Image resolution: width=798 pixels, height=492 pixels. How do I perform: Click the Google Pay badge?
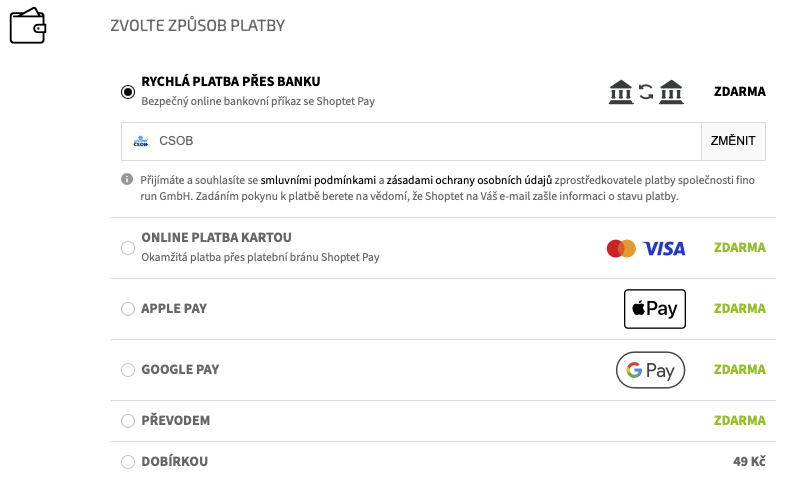pos(650,370)
